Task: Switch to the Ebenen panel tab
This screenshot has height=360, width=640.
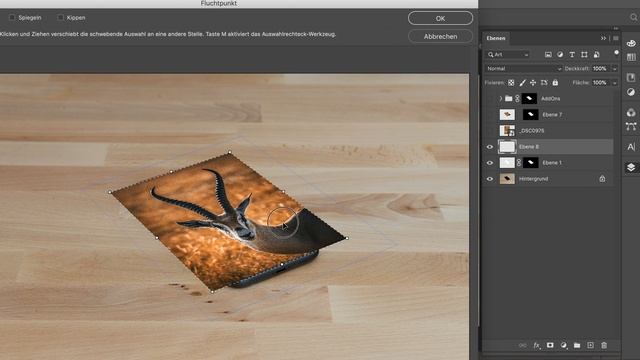Action: (496, 38)
